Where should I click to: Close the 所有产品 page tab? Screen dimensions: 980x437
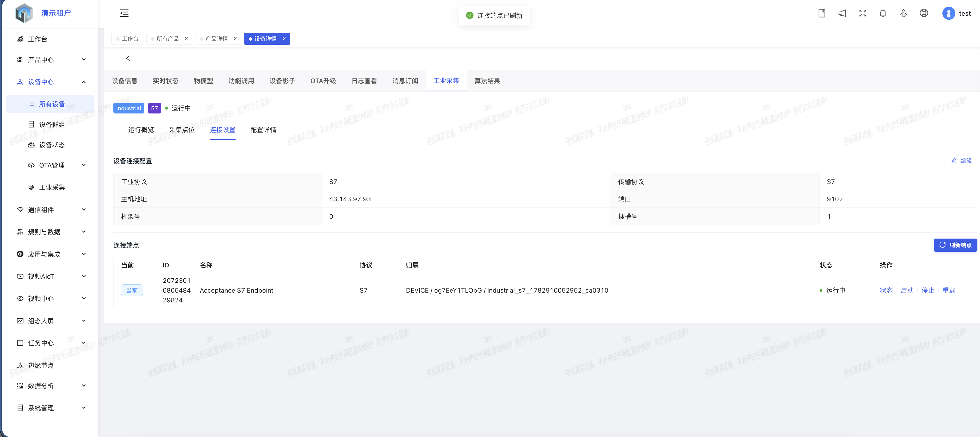[x=186, y=39]
